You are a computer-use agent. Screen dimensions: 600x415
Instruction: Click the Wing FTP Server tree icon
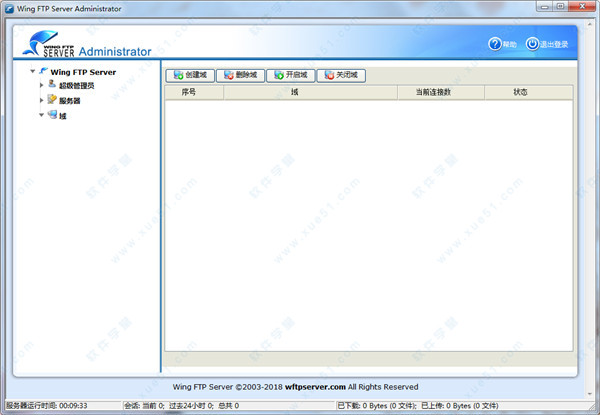(44, 71)
